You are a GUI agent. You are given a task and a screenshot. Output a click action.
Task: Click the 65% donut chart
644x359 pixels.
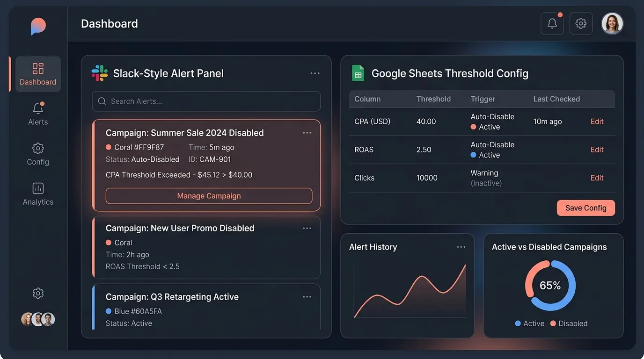tap(550, 285)
